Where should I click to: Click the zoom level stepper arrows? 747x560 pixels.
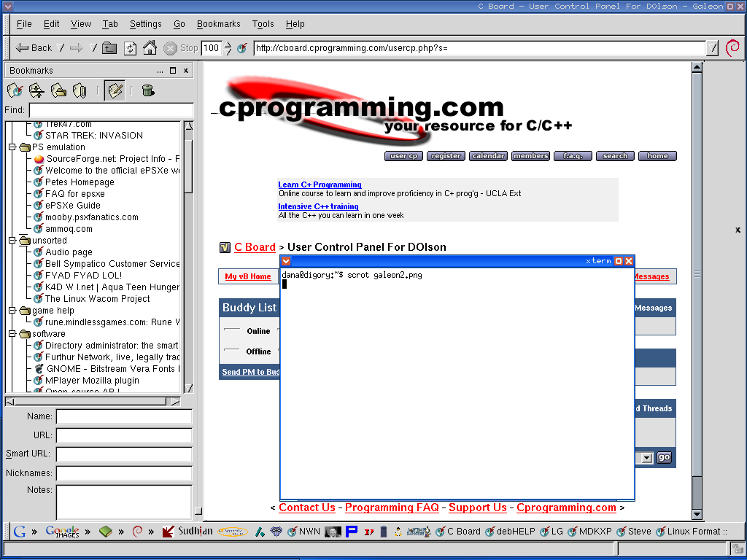coord(228,48)
